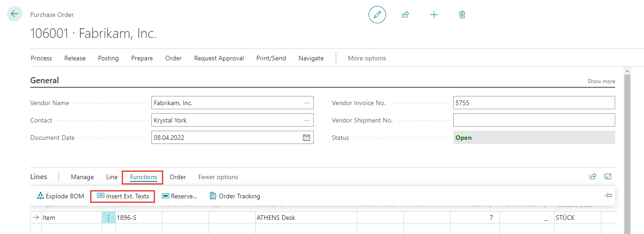Image resolution: width=644 pixels, height=234 pixels.
Task: Click the ATHENS Desk description cell
Action: (306, 218)
